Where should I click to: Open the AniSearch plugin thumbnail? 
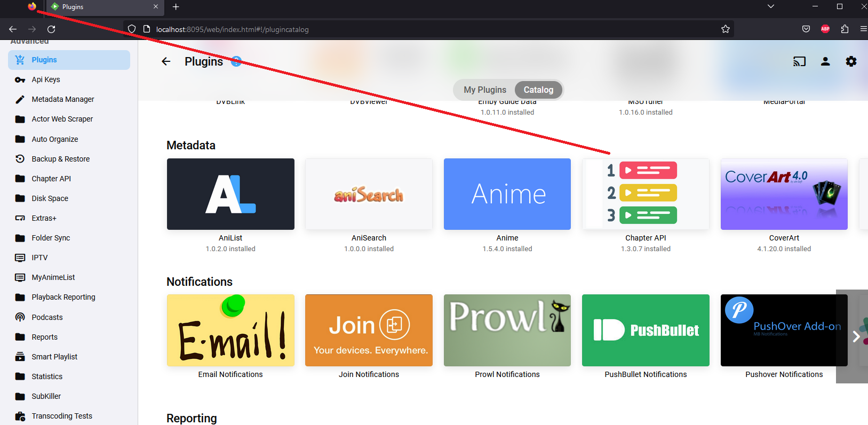(x=369, y=194)
